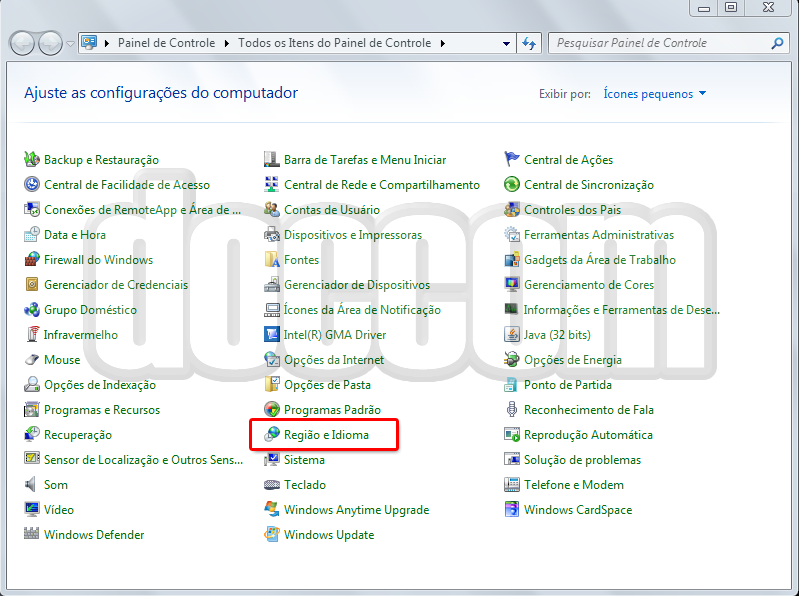Viewport: 799px width, 596px height.
Task: Go forward with the Forward arrow button
Action: pos(50,43)
